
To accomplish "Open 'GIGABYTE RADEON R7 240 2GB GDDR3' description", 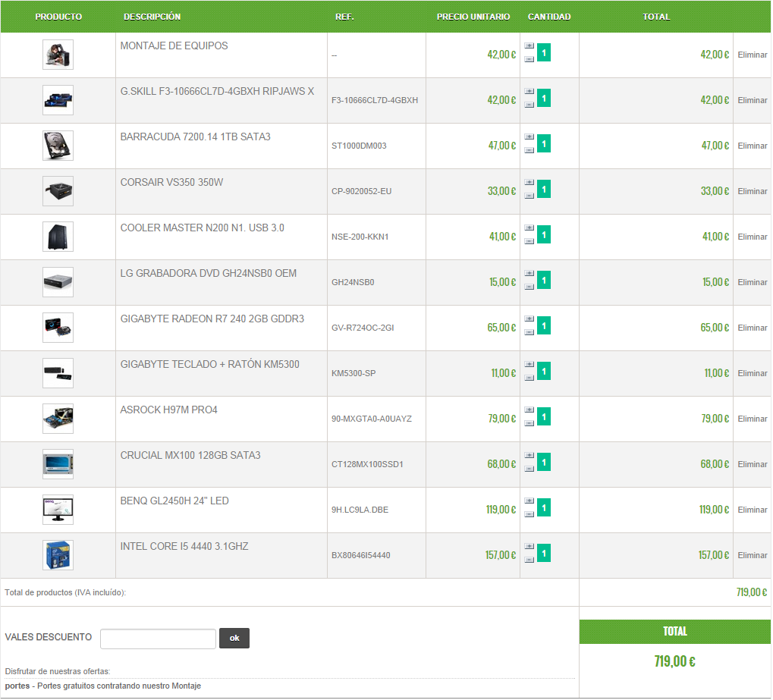I will point(212,319).
